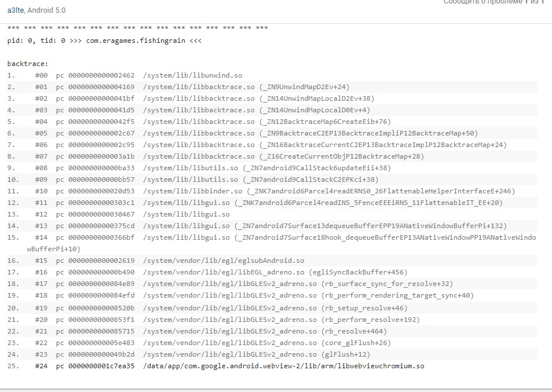The width and height of the screenshot is (552, 392).
Task: Select frame #00 libunwind.so line
Action: pos(272,75)
